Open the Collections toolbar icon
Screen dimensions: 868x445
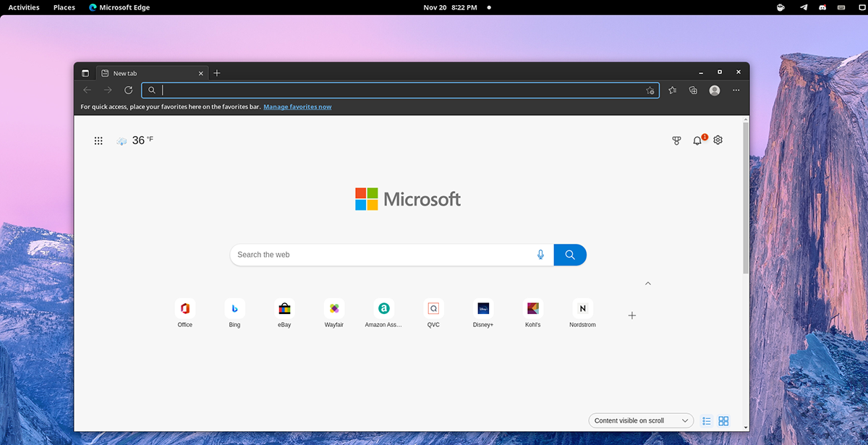point(693,90)
